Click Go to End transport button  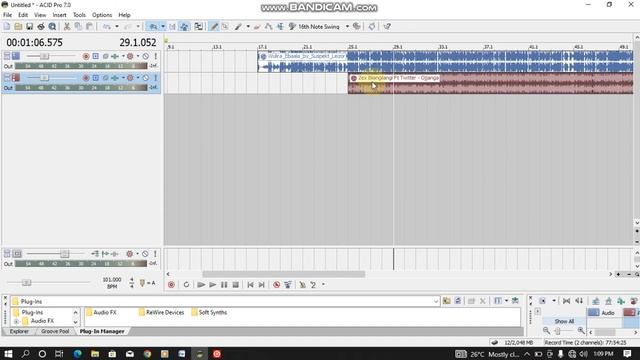coord(262,284)
